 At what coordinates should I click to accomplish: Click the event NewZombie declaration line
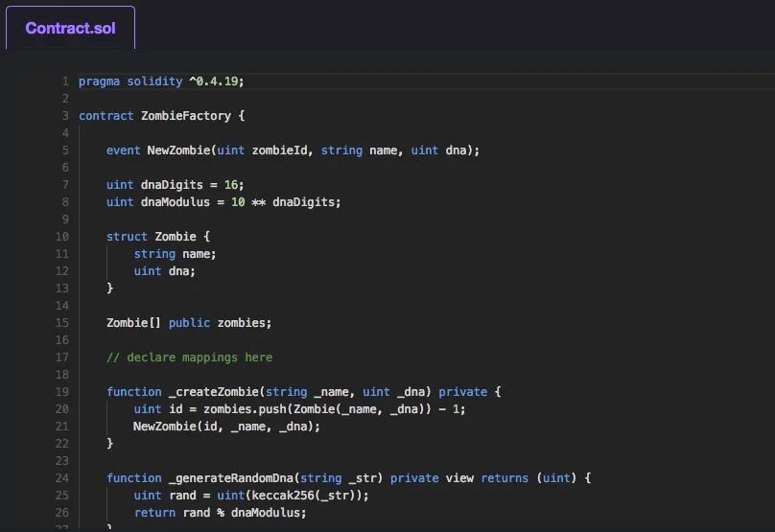click(x=293, y=150)
